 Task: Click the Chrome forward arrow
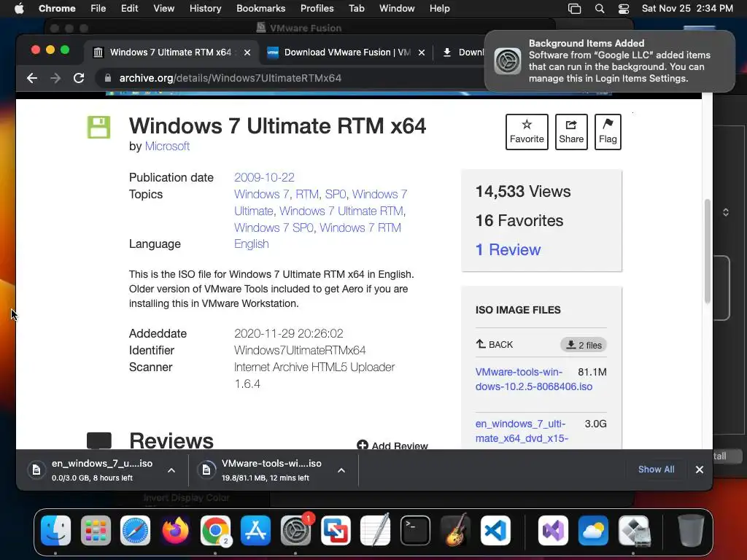point(55,78)
